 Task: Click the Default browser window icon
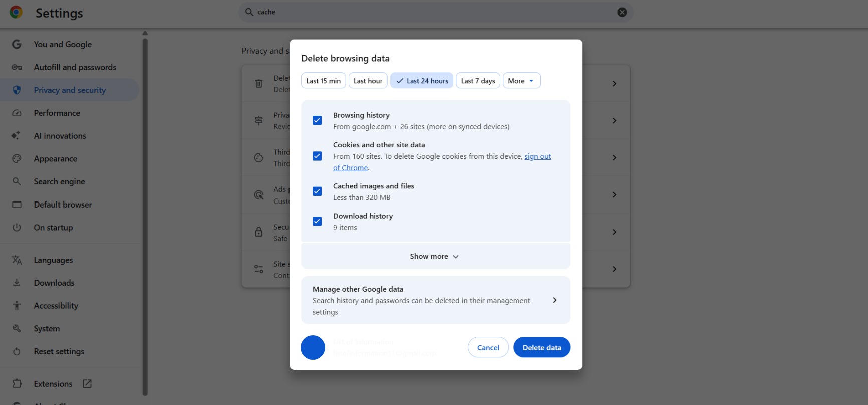tap(17, 205)
